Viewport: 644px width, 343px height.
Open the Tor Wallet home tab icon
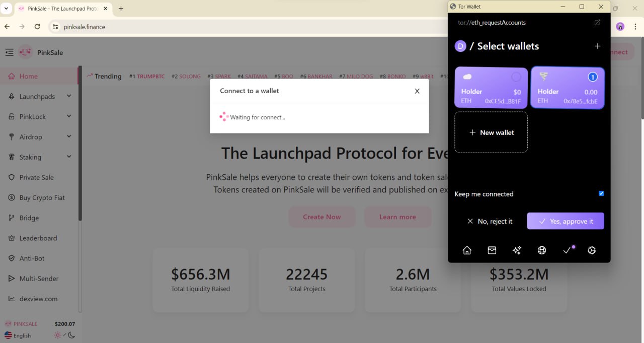tap(467, 250)
